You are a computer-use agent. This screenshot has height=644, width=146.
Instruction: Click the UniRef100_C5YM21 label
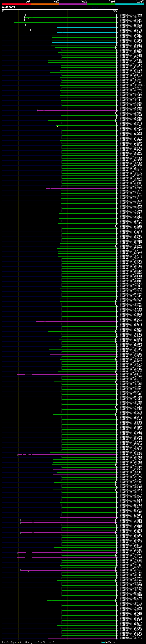pos(131,188)
